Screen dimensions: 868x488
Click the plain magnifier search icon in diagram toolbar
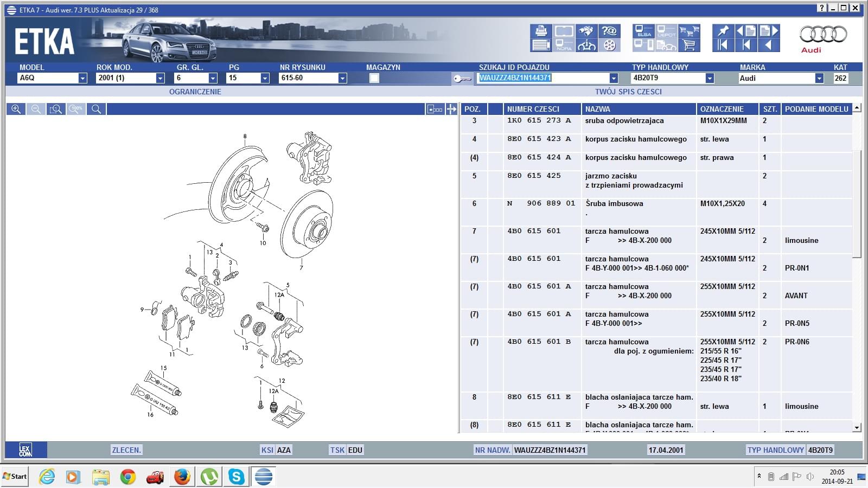[x=96, y=109]
